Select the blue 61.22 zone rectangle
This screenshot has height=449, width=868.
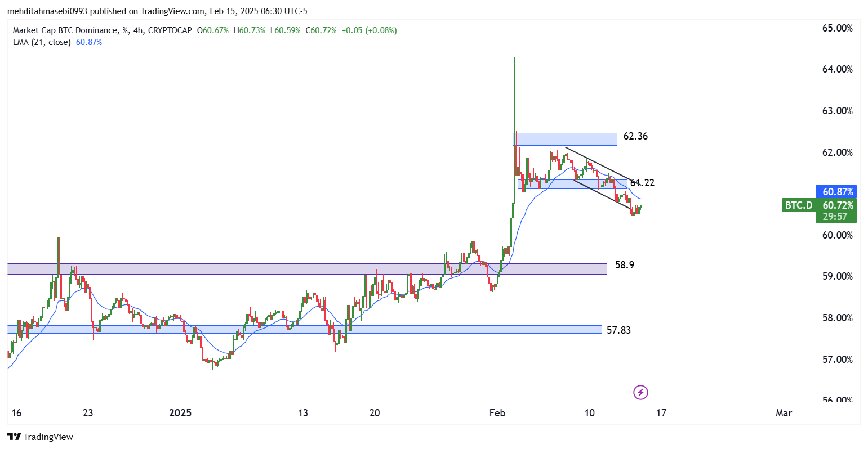click(572, 184)
